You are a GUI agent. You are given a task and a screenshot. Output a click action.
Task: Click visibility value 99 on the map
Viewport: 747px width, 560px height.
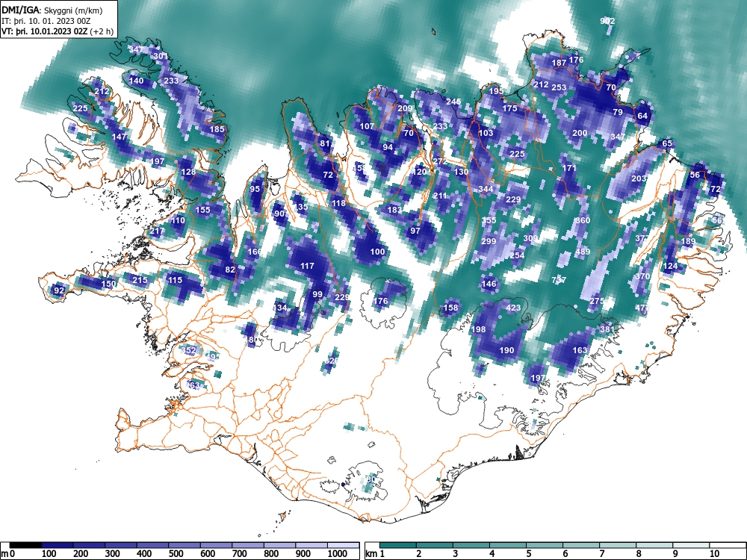tap(317, 294)
